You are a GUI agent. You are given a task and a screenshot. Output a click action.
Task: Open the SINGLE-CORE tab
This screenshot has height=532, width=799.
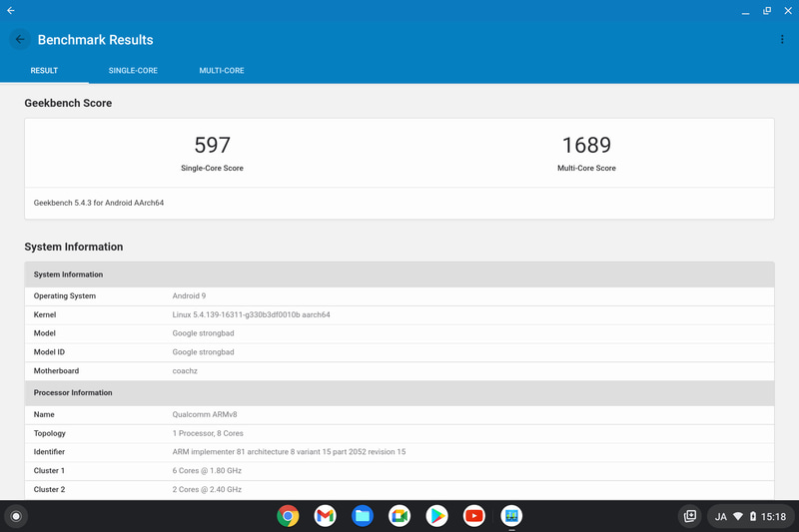[133, 70]
